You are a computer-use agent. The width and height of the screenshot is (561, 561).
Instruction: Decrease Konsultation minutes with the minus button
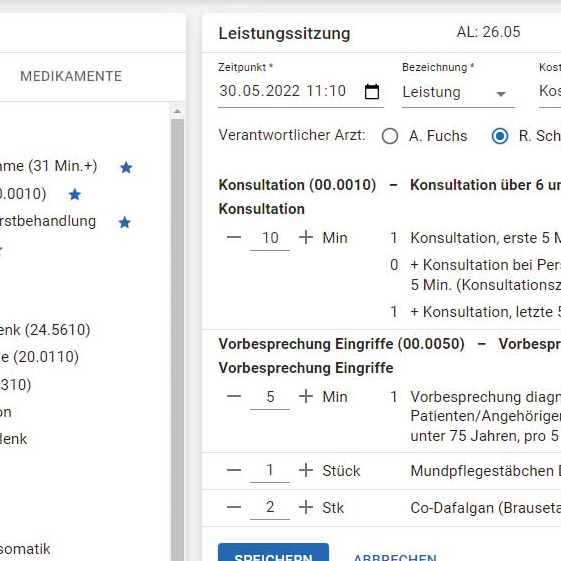[x=234, y=237]
